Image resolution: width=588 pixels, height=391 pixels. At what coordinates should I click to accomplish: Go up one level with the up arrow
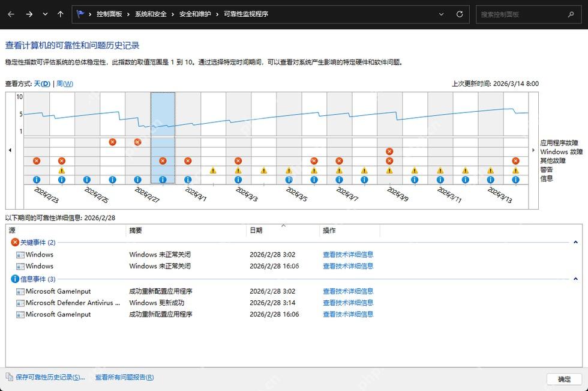61,14
